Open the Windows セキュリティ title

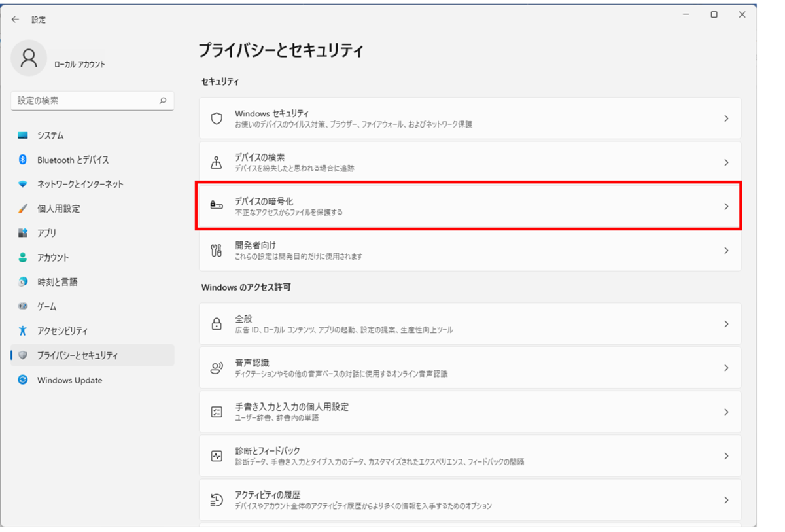[x=272, y=113]
